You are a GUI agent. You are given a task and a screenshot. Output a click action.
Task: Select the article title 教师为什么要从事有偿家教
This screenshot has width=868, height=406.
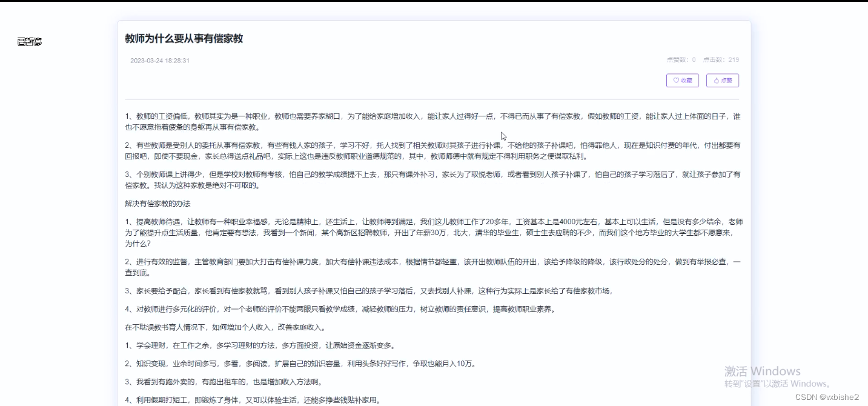click(x=184, y=39)
